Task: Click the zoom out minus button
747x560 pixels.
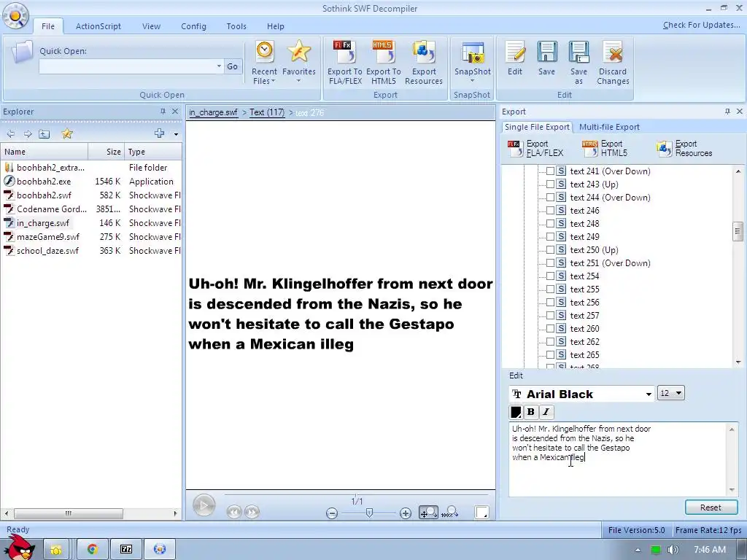Action: (x=332, y=513)
